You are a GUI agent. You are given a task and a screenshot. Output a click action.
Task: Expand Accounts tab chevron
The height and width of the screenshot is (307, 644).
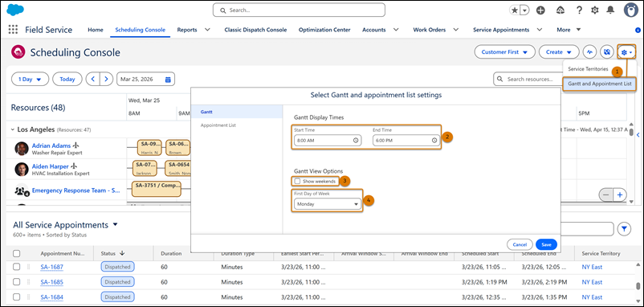pos(396,30)
